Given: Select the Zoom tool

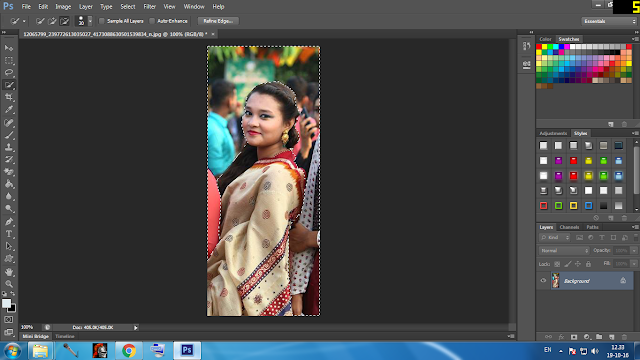Looking at the screenshot, I should (x=9, y=284).
